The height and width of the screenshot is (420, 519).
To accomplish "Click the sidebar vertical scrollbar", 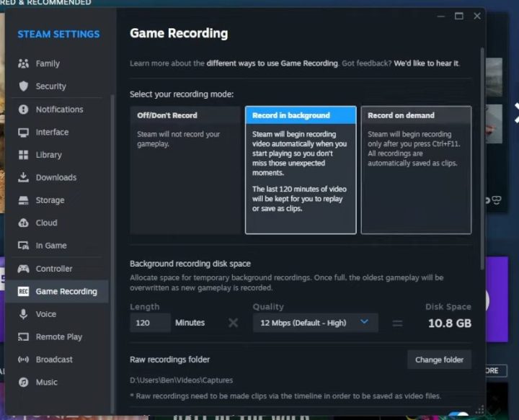I will pyautogui.click(x=112, y=254).
